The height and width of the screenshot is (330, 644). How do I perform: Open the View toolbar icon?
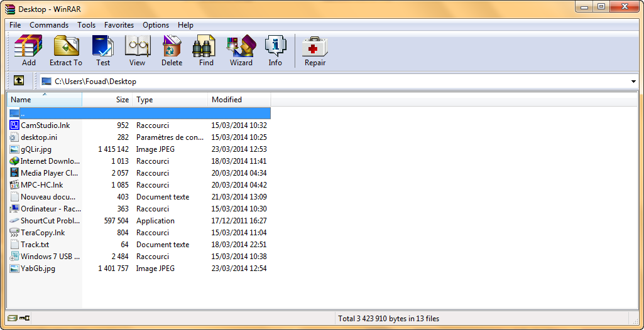click(x=137, y=46)
